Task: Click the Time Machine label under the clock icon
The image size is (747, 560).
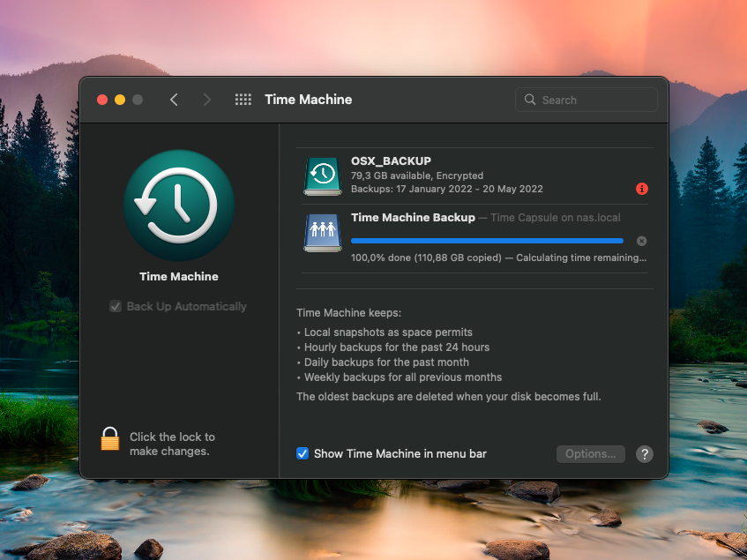Action: (x=179, y=276)
